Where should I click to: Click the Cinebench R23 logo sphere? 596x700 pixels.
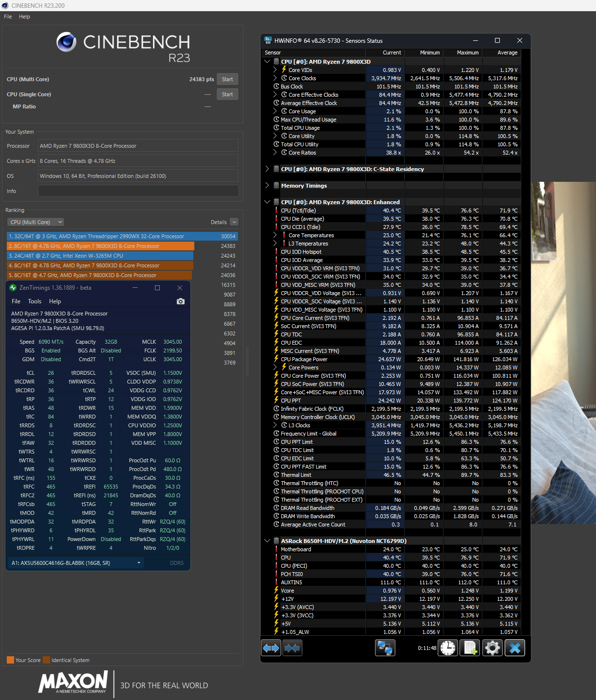tap(67, 42)
